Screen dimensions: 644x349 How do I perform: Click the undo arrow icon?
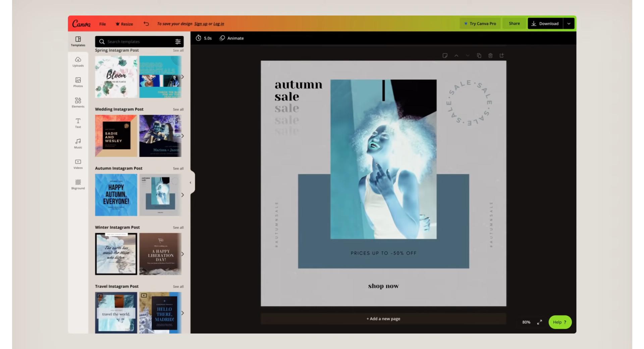[146, 23]
